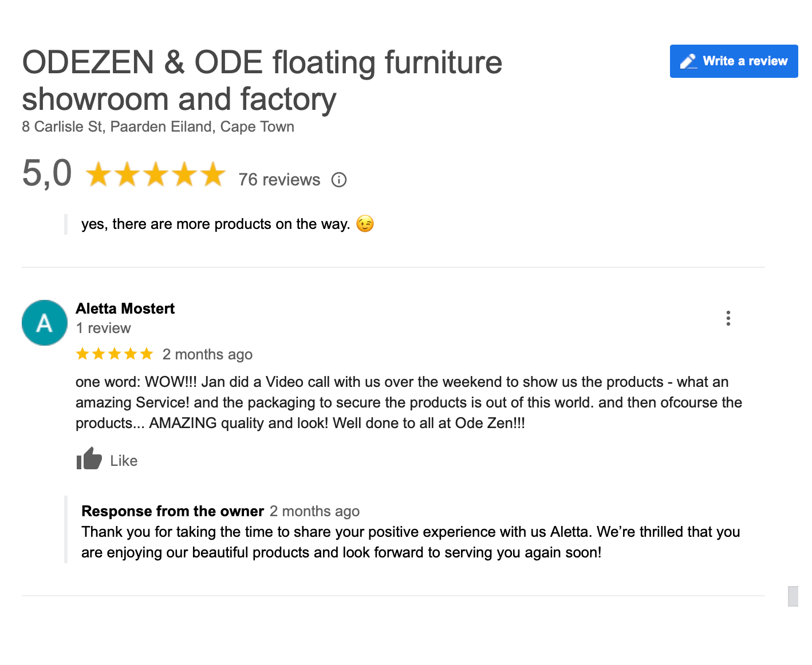Screen dimensions: 812x665
Task: Click the scrollbar thumb on the right edge
Action: coord(793,596)
